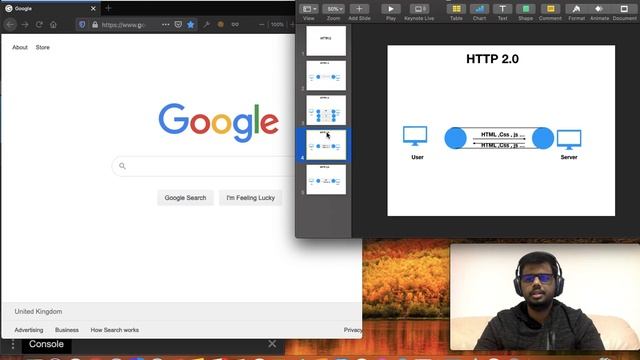The image size is (640, 360).
Task: Select the Google browser tab
Action: coord(50,8)
